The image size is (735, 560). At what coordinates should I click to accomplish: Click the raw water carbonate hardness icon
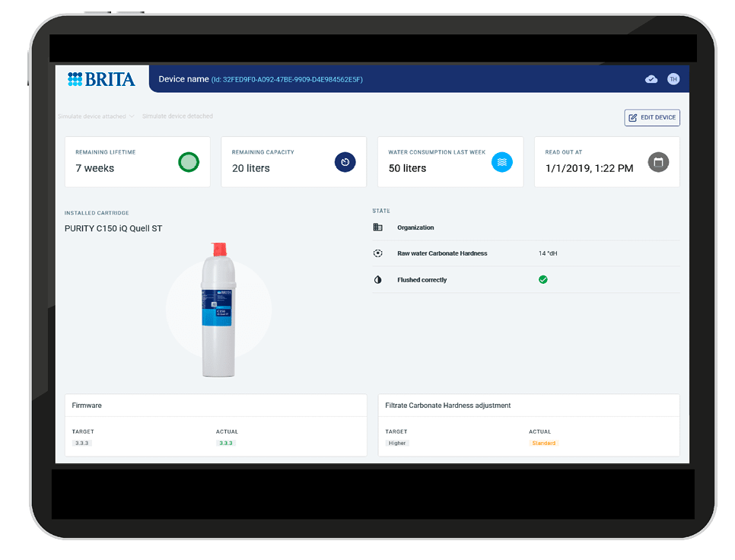[x=378, y=253]
